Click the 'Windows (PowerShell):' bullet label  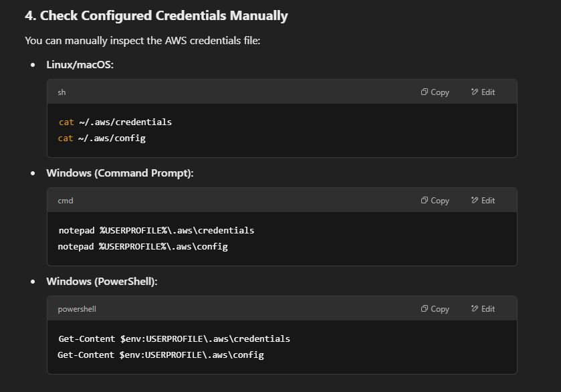(x=102, y=282)
